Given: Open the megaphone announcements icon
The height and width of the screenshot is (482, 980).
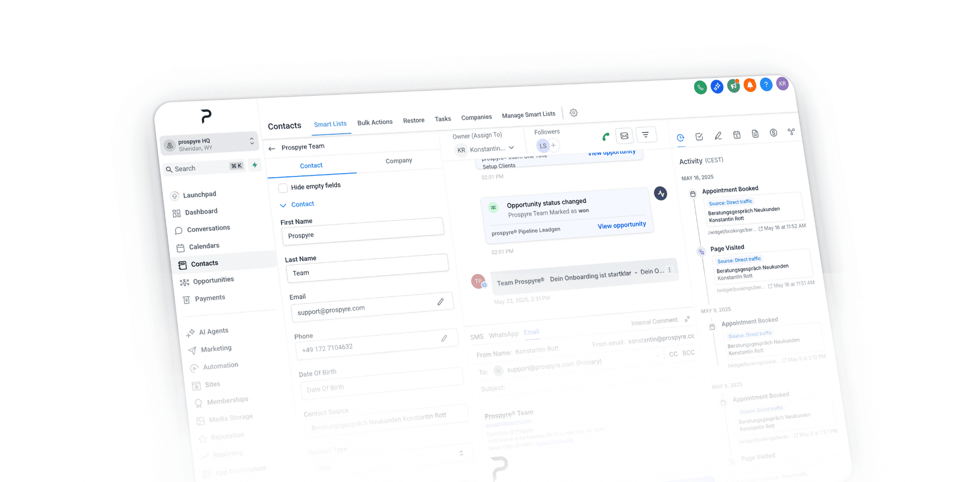Looking at the screenshot, I should [734, 86].
